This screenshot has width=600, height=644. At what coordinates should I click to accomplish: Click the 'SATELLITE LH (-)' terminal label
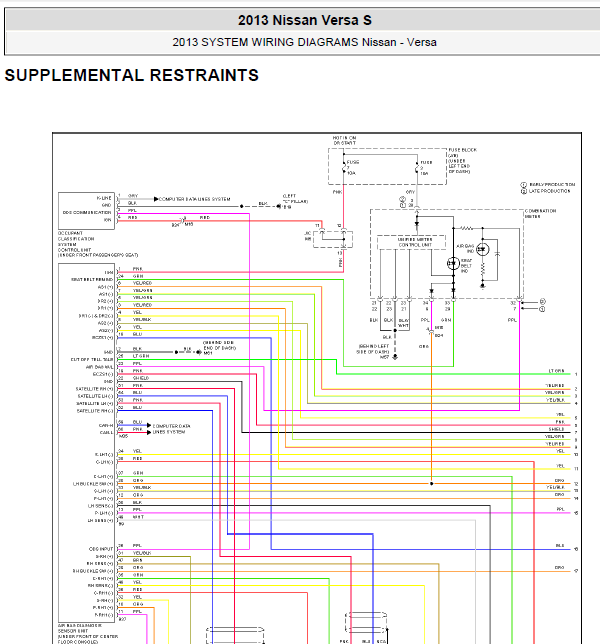(x=95, y=396)
